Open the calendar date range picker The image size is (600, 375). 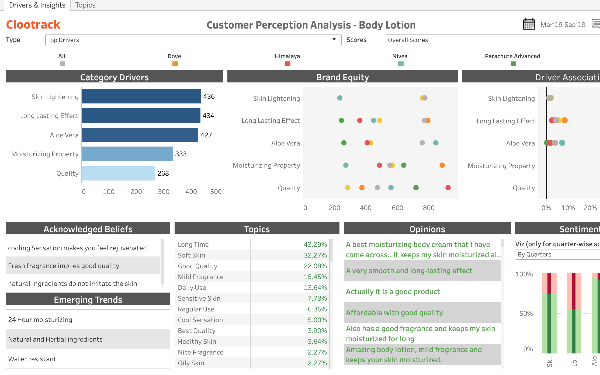point(528,24)
